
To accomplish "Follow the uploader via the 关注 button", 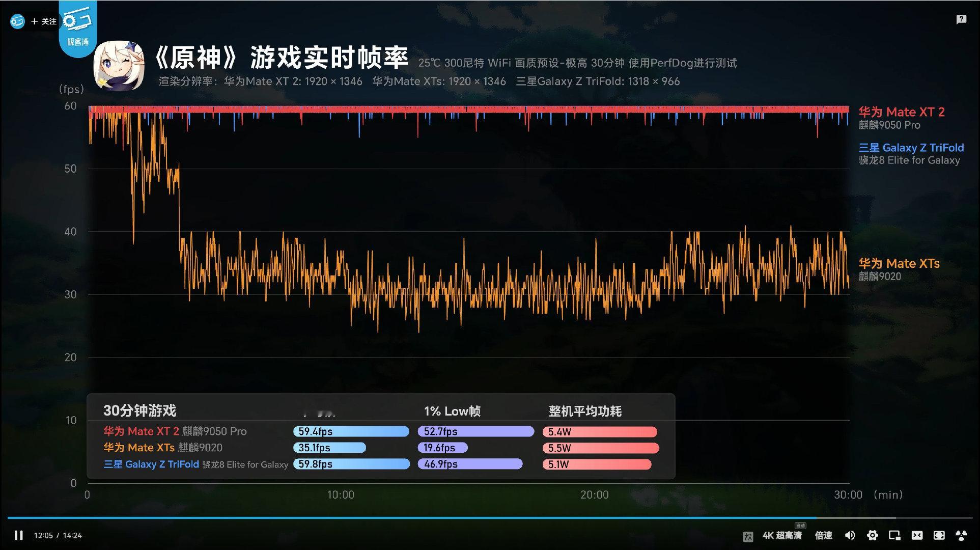I will coord(44,21).
